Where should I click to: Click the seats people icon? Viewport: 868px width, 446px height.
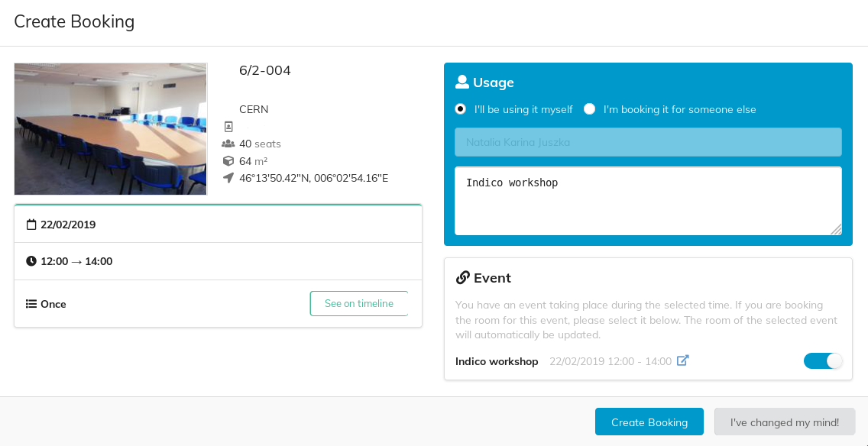(228, 144)
